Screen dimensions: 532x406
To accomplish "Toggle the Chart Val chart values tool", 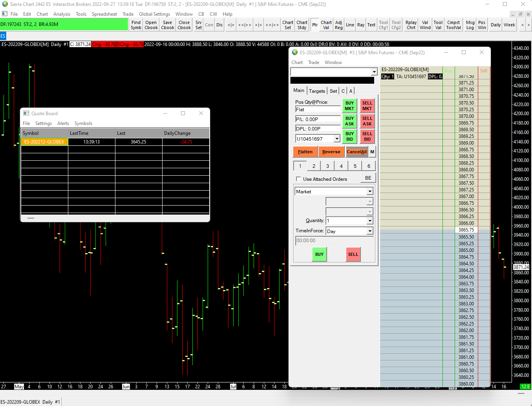I will (x=326, y=25).
